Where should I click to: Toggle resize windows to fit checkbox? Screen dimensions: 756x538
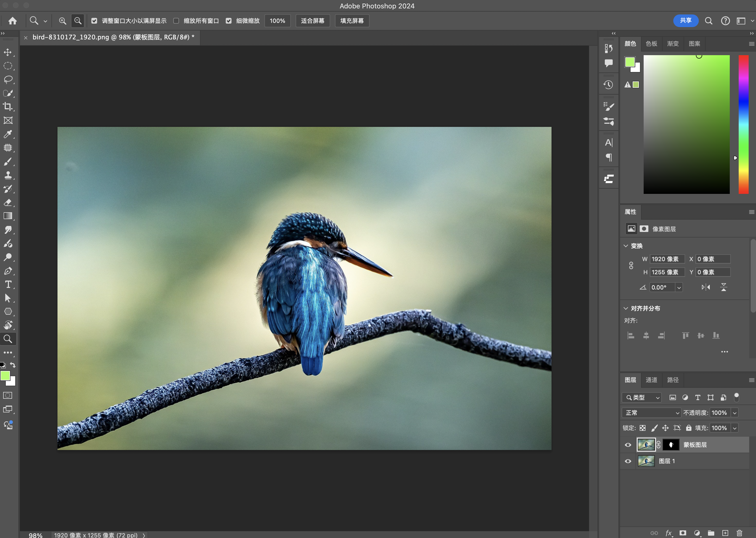[94, 21]
